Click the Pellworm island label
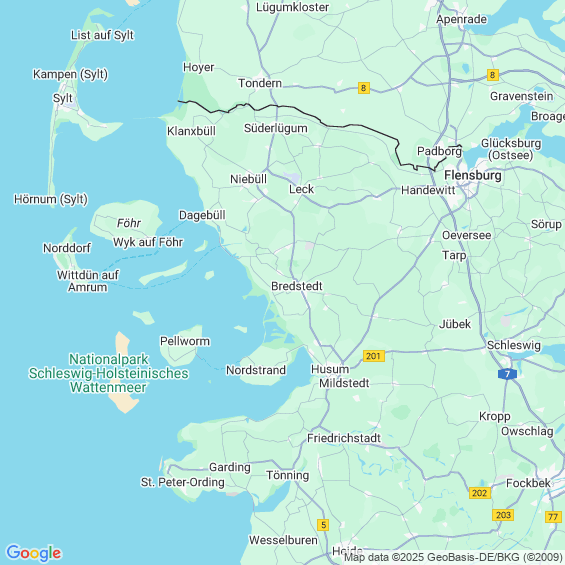The image size is (565, 565). (x=185, y=341)
